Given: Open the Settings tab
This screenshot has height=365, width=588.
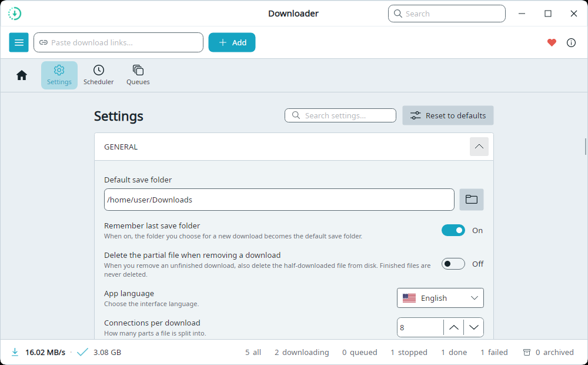Looking at the screenshot, I should pyautogui.click(x=59, y=75).
